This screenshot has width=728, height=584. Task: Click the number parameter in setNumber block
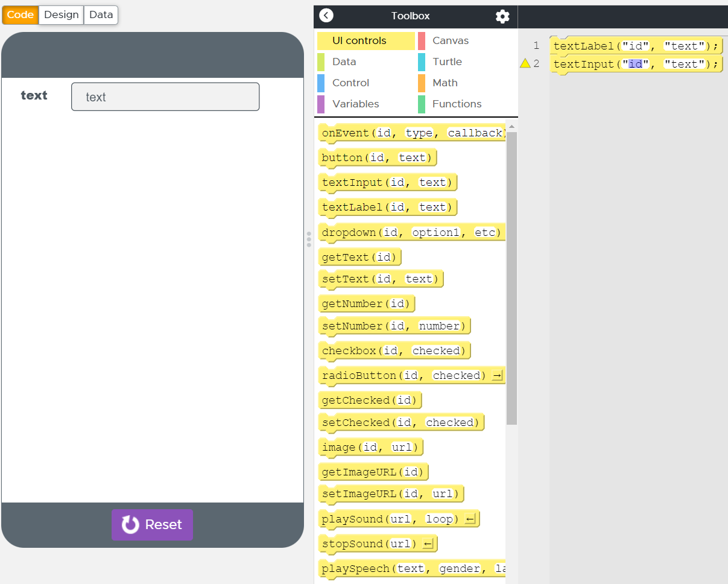tap(440, 326)
